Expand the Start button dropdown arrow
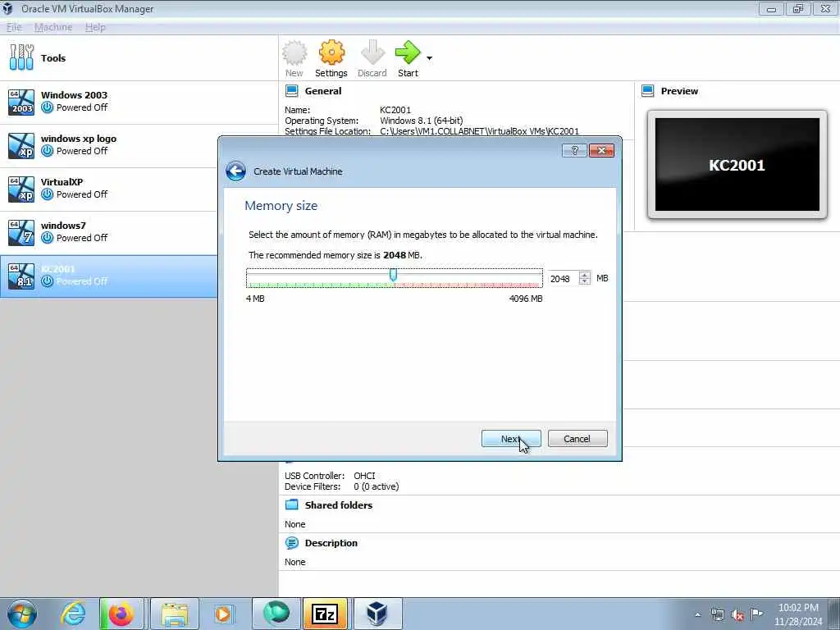This screenshot has width=840, height=630. click(429, 58)
